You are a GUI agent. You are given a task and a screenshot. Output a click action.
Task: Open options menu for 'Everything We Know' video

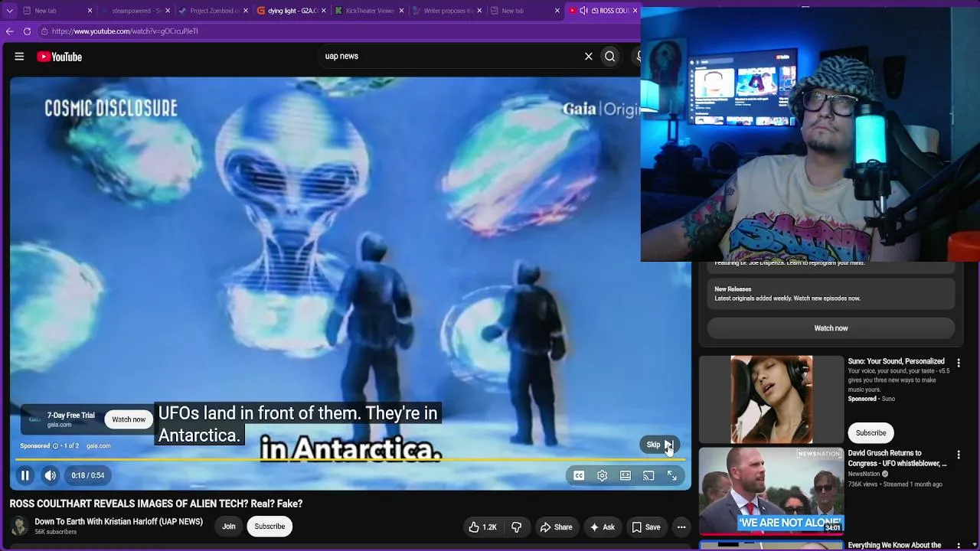[959, 546]
